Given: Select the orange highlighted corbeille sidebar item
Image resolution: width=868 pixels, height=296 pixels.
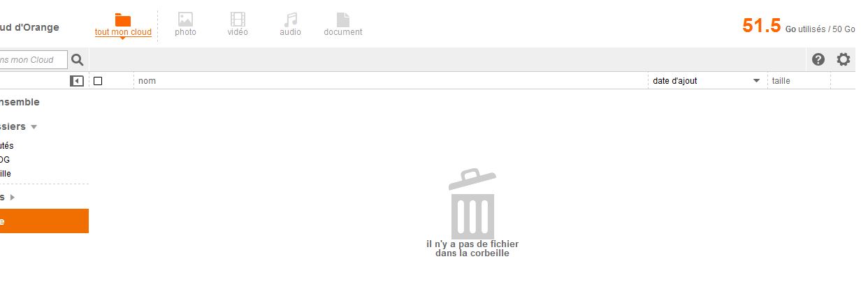Looking at the screenshot, I should (44, 221).
